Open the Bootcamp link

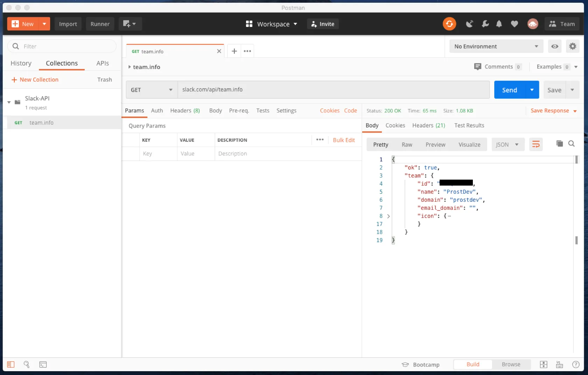(x=421, y=364)
